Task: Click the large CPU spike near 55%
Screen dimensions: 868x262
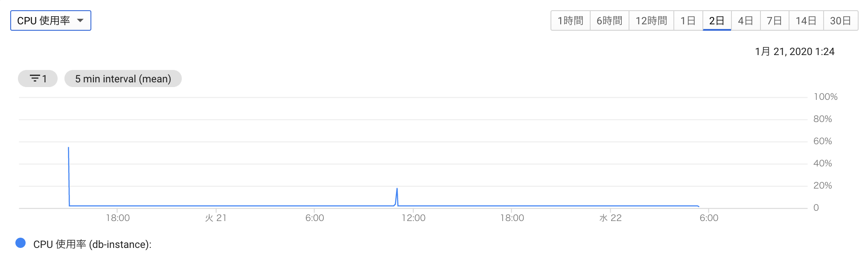Action: coord(68,148)
